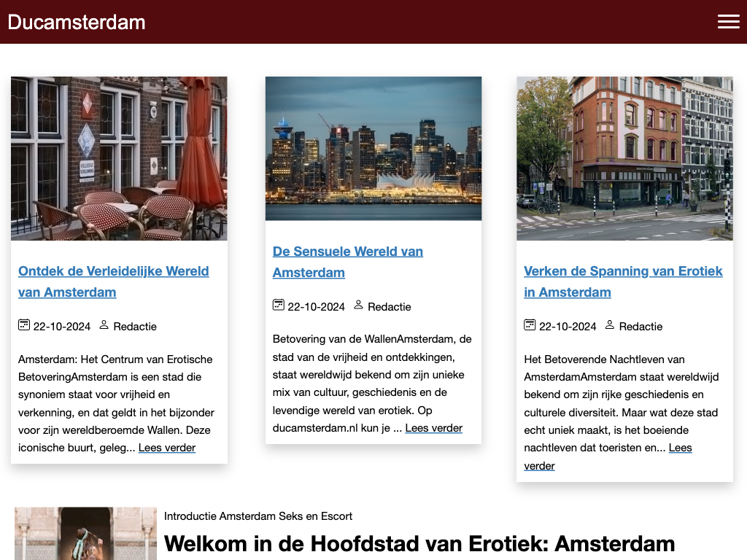Click the 'Welkom in de Hoofdstad' heading

point(419,543)
